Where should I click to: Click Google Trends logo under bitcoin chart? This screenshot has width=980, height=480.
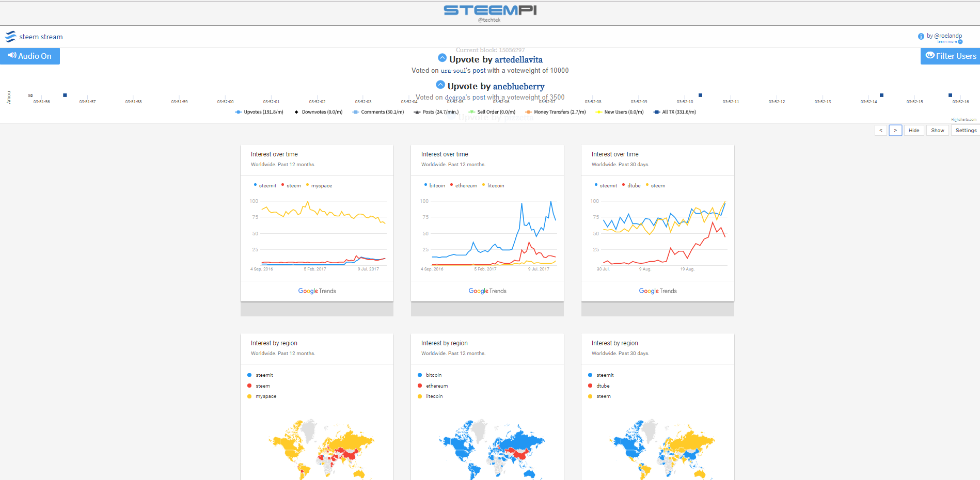tap(487, 291)
